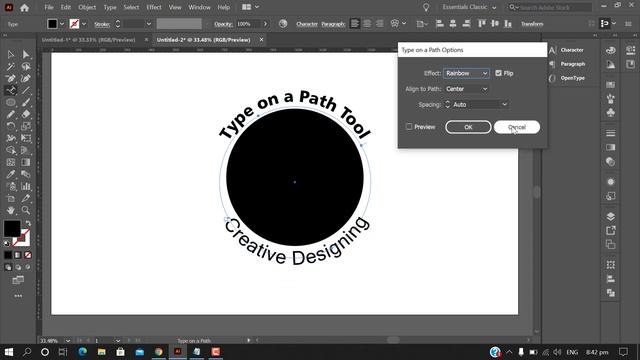Open Edit Toolbar three dots
640x360 pixels.
pos(18,296)
